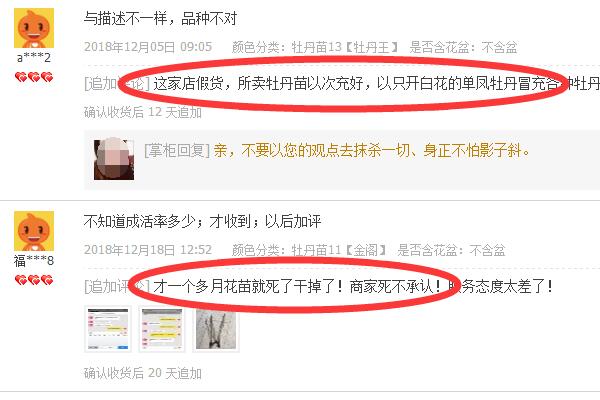Click 确认收货后 12 天追加 text
600x400 pixels.
click(143, 112)
